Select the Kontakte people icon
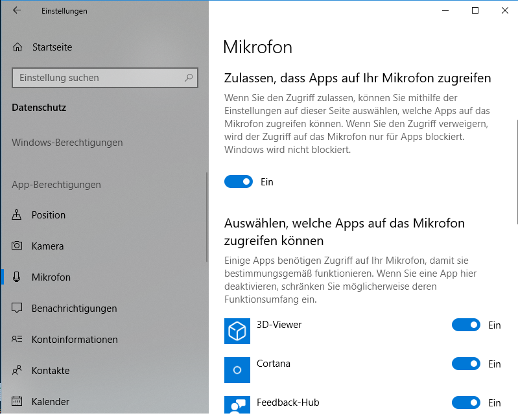 17,370
